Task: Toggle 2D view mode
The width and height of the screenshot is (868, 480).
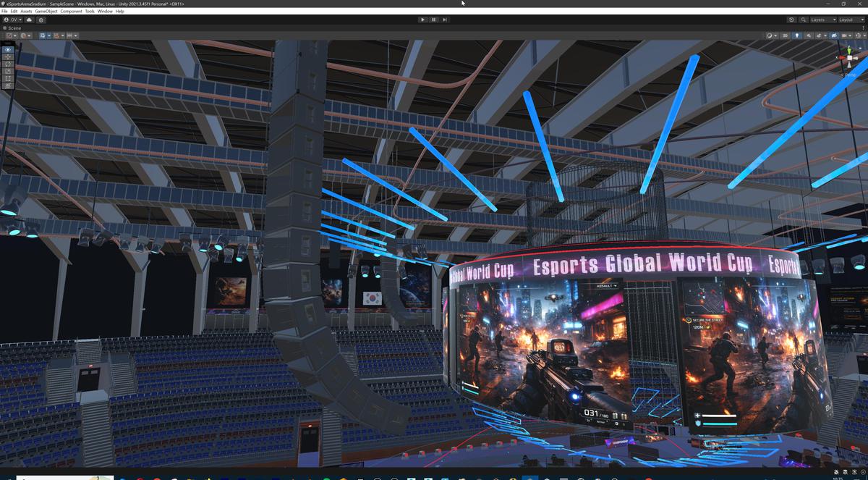Action: 785,35
